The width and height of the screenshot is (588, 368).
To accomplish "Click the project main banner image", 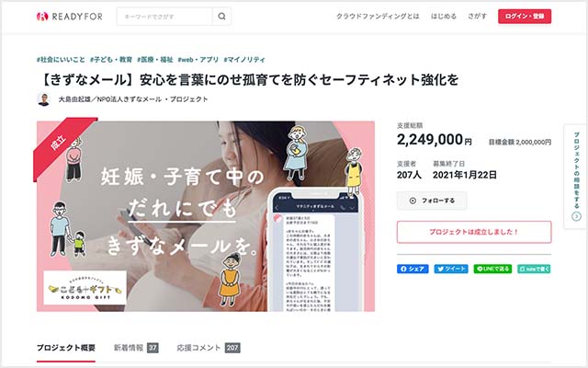I will 206,216.
